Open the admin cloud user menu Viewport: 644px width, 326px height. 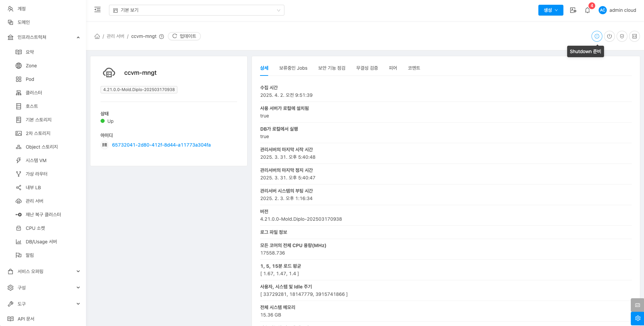coord(617,10)
